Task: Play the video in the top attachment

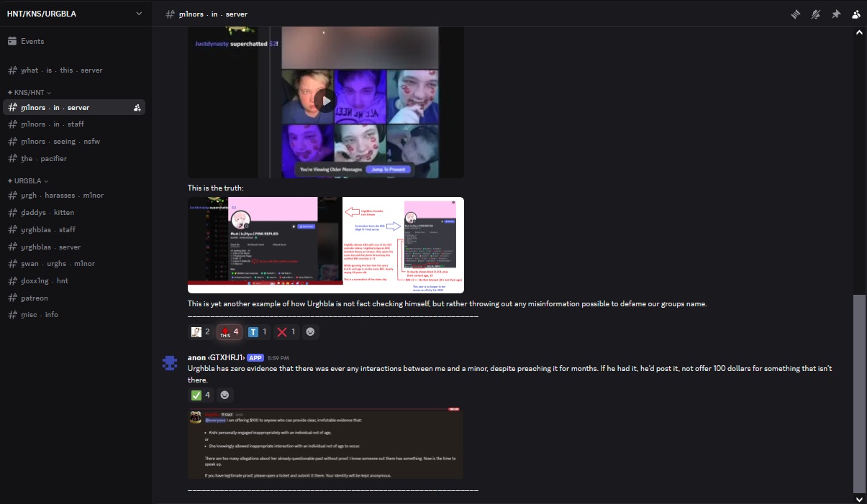Action: (326, 101)
